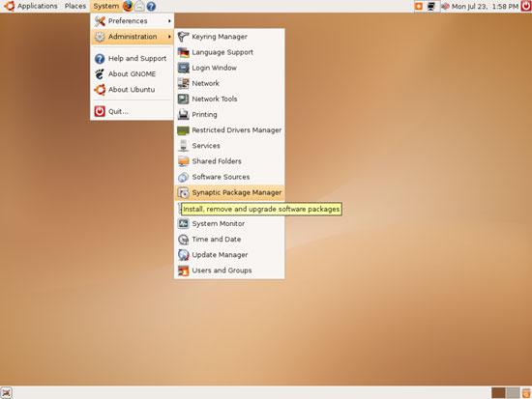Viewport: 532px width, 399px height.
Task: Click the Update Manager globe icon
Action: point(183,255)
